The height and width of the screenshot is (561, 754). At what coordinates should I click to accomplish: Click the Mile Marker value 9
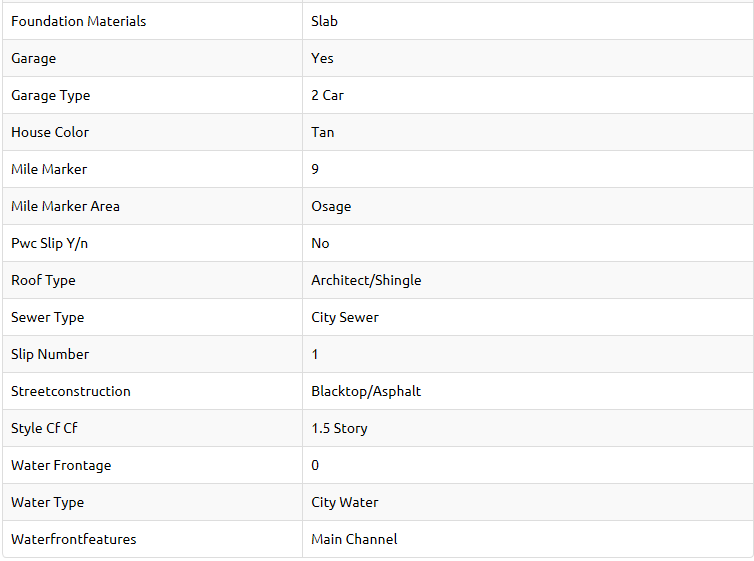[315, 169]
